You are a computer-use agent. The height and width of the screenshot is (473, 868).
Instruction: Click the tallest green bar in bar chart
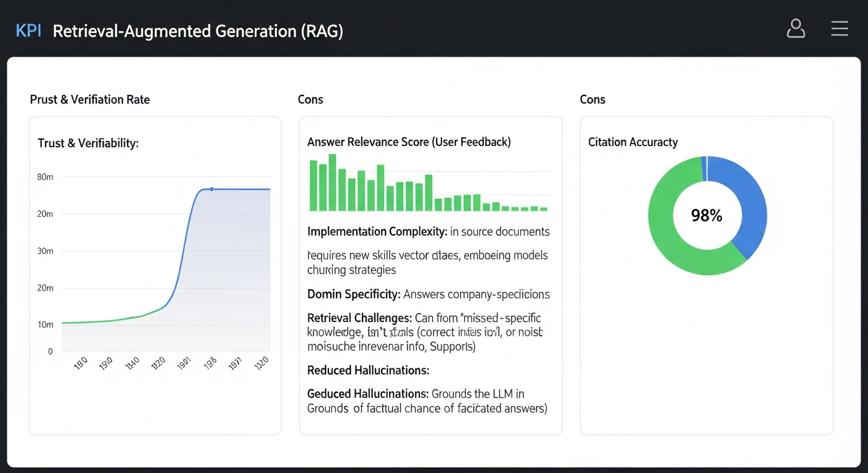(x=332, y=182)
